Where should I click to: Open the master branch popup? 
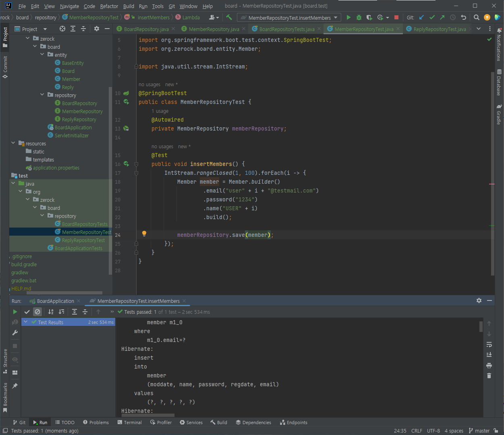[x=479, y=431]
